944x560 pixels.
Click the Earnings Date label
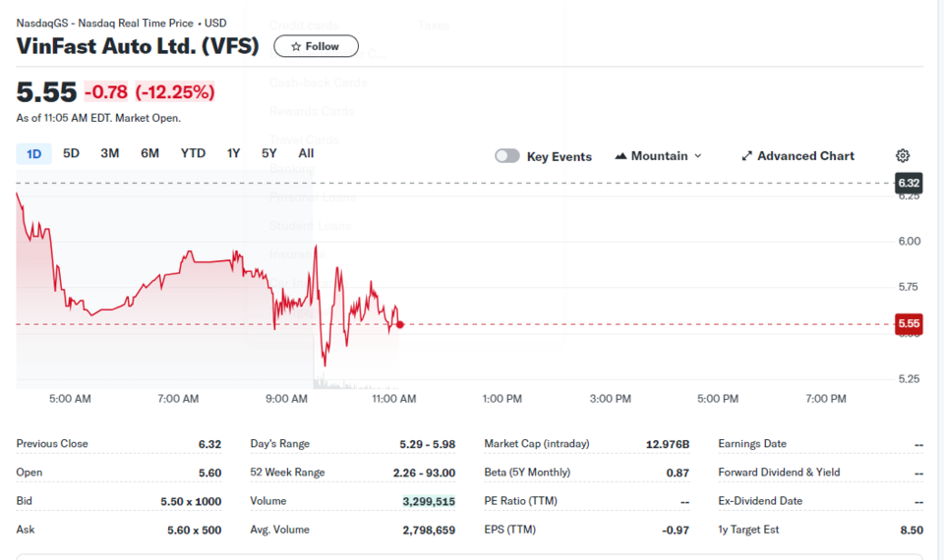click(x=752, y=444)
